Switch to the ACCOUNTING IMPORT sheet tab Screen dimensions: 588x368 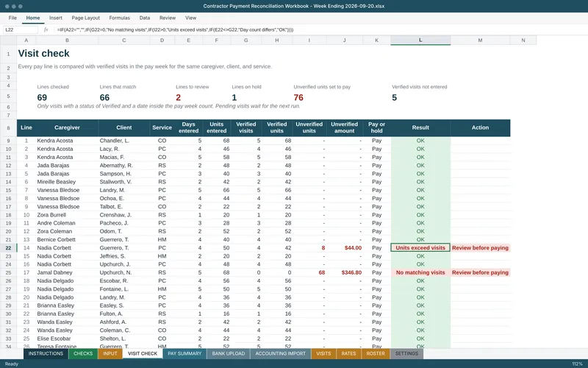pyautogui.click(x=281, y=354)
